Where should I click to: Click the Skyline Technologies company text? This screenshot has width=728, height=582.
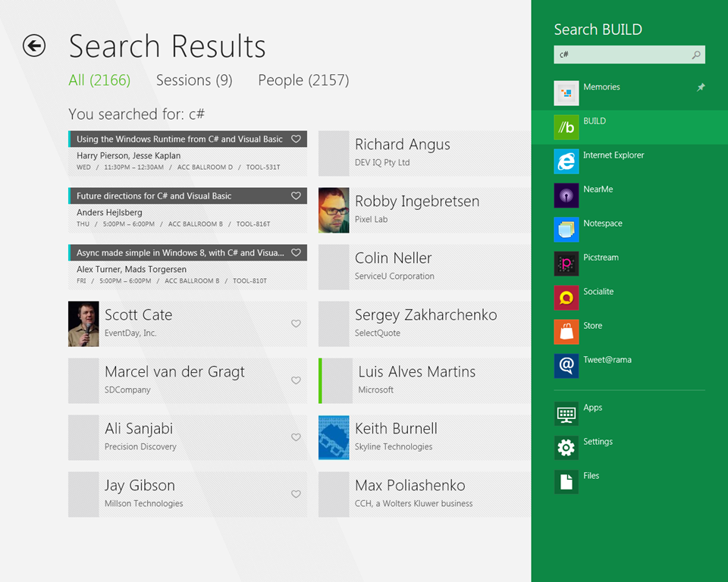coord(394,446)
